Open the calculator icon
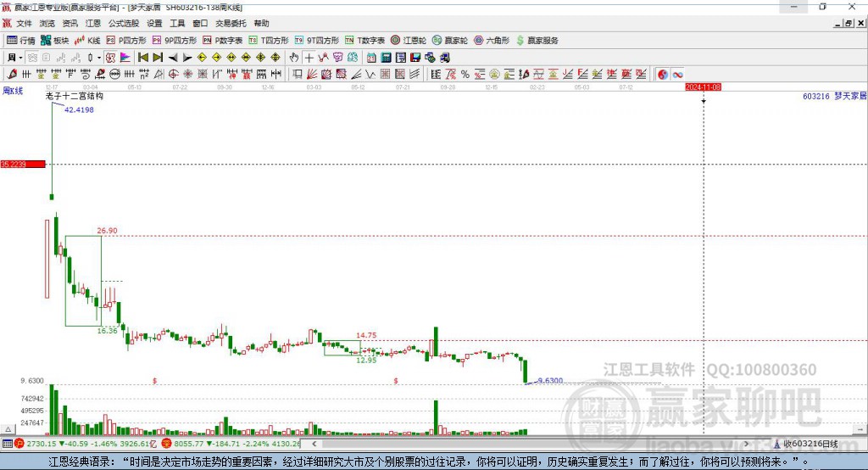The width and height of the screenshot is (868, 470). pyautogui.click(x=386, y=58)
